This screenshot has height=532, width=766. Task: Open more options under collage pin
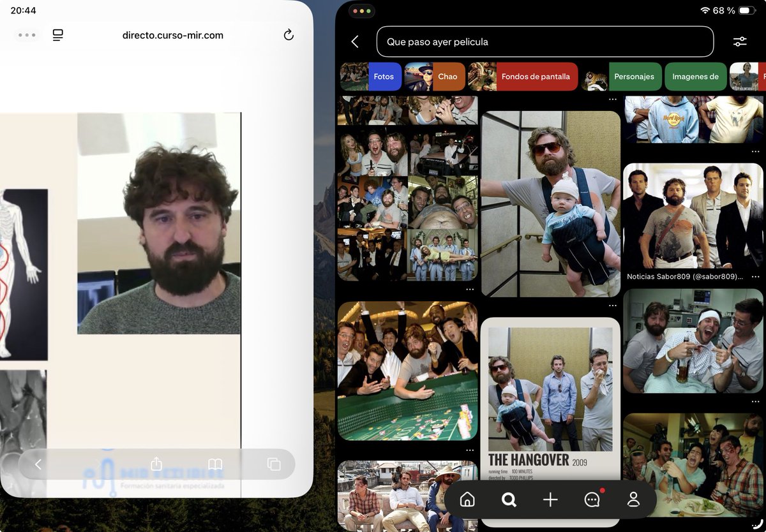(470, 290)
